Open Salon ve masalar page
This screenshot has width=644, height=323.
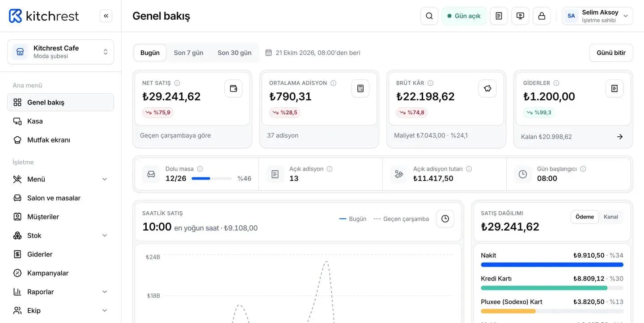tap(60, 198)
